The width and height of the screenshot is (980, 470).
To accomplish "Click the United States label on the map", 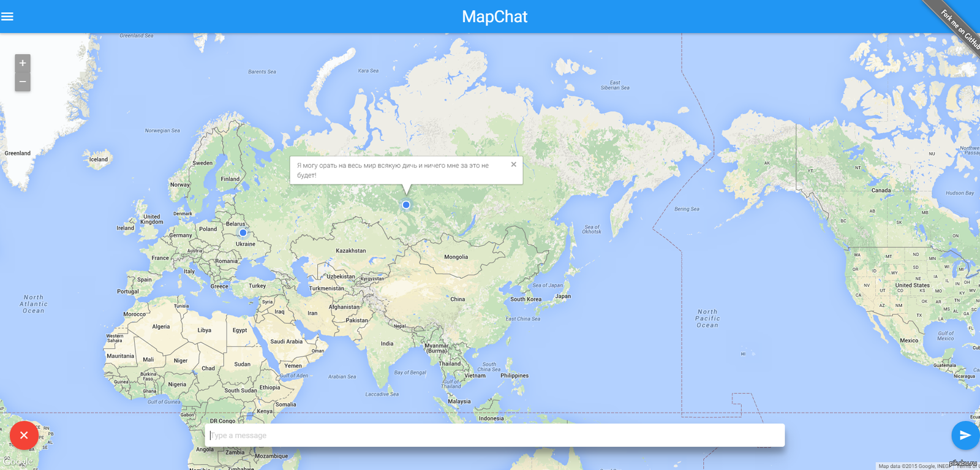I will (912, 286).
